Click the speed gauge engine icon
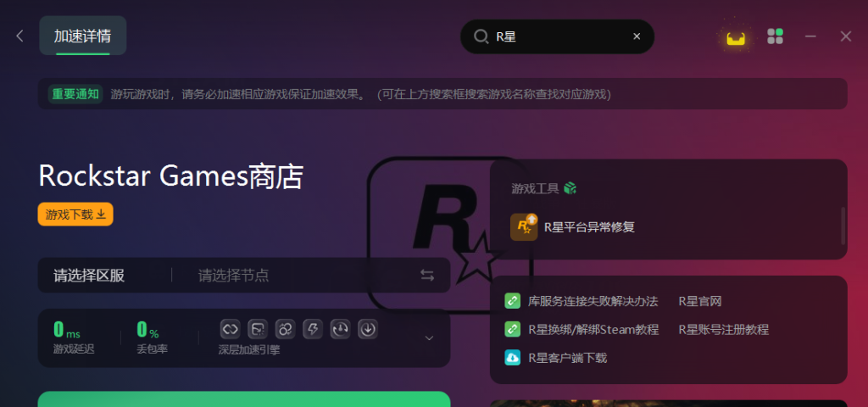Viewport: 868px width, 407px height. (x=341, y=329)
